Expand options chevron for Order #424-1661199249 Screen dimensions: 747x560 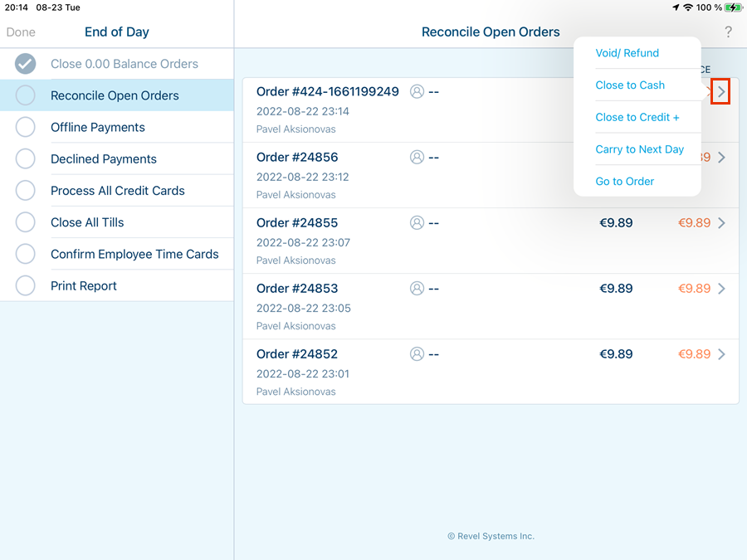(x=721, y=92)
